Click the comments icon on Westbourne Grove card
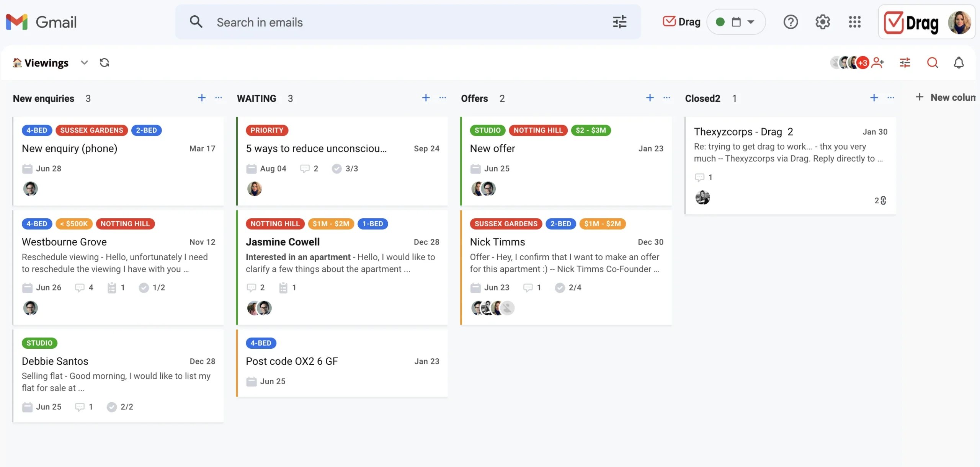Screen dimensions: 980x467 point(80,287)
